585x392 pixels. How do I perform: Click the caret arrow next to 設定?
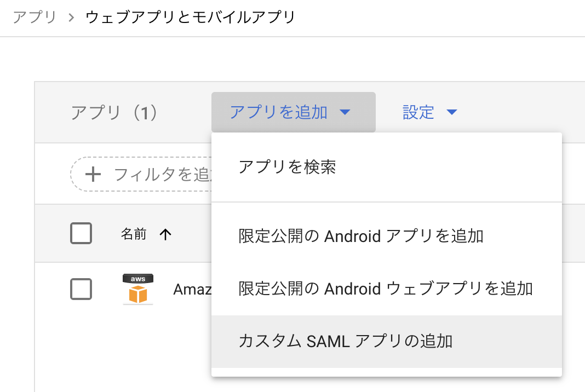[451, 113]
